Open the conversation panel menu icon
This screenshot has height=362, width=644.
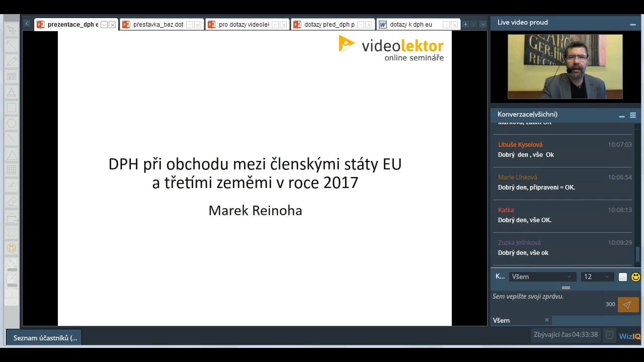click(x=633, y=115)
